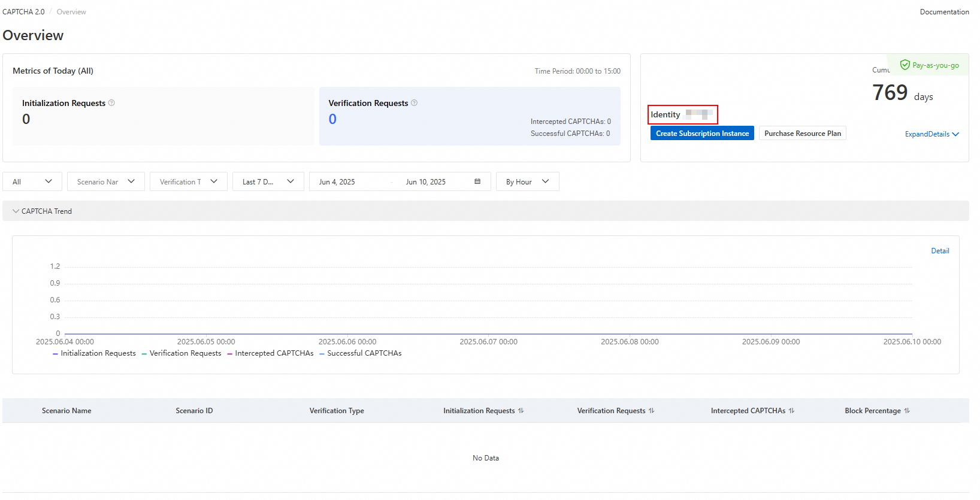
Task: Click the Identity label
Action: [x=666, y=114]
